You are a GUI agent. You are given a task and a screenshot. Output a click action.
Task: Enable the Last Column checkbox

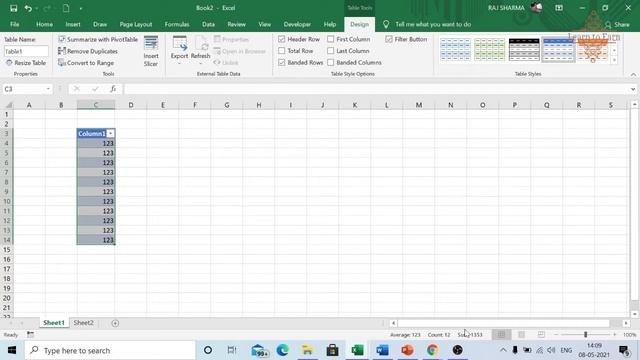click(x=331, y=51)
